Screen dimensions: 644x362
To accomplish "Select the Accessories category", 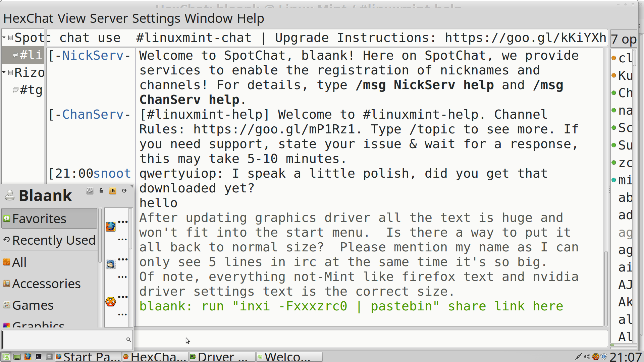I will pos(46,284).
